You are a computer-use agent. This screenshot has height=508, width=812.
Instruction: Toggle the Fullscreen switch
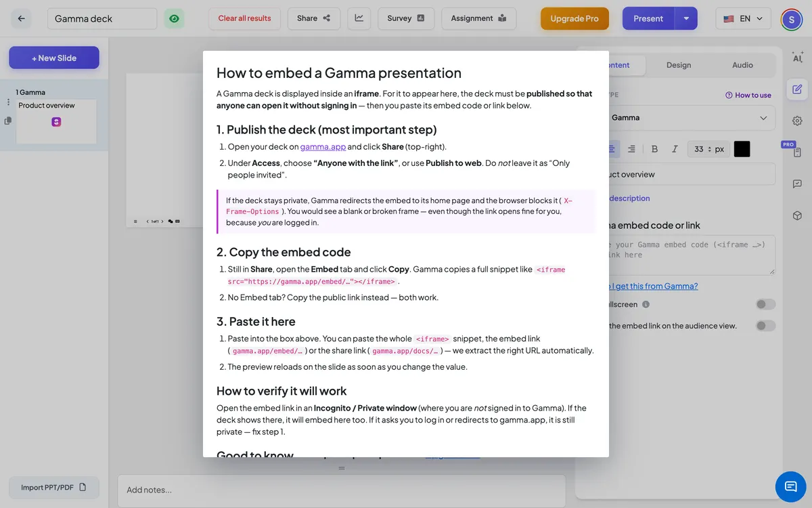(x=765, y=305)
